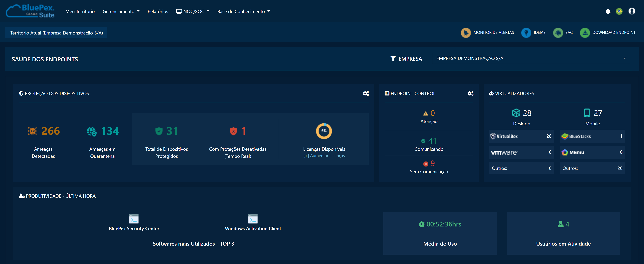Click the Média de Uso stopwatch icon
The height and width of the screenshot is (264, 644).
coord(421,224)
